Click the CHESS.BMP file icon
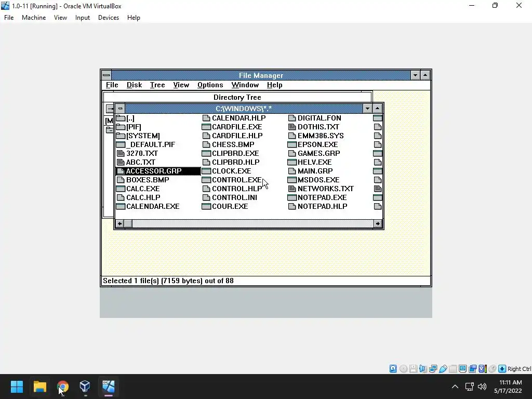This screenshot has width=532, height=399. 206,144
